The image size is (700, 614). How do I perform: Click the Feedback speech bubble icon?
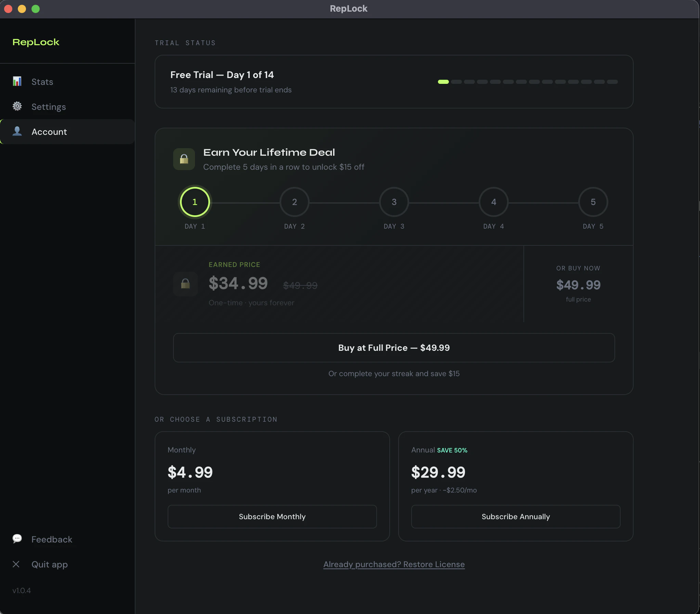point(17,539)
